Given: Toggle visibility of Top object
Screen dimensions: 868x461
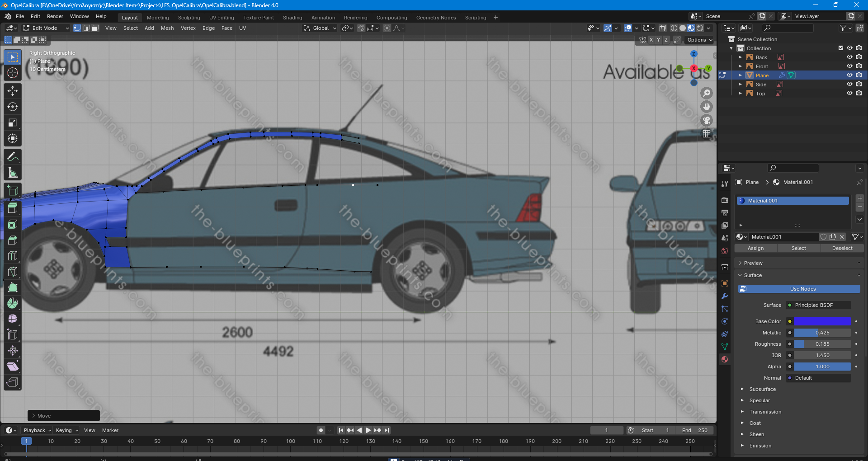Looking at the screenshot, I should click(x=849, y=94).
